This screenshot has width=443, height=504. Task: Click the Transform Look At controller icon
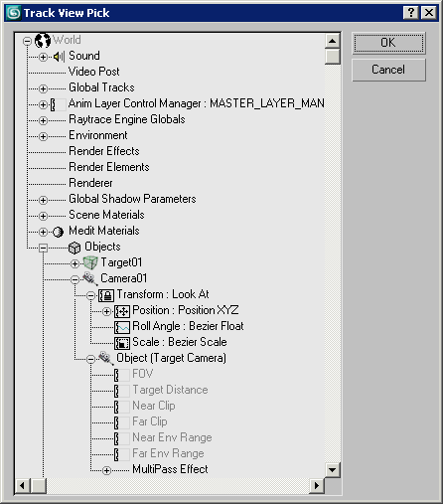click(x=106, y=295)
